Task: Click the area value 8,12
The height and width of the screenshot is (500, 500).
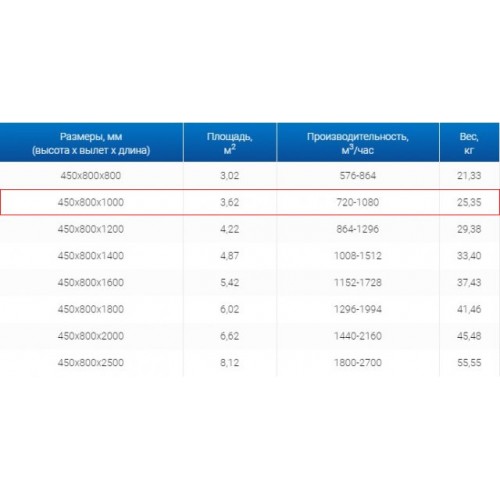Action: (x=230, y=362)
